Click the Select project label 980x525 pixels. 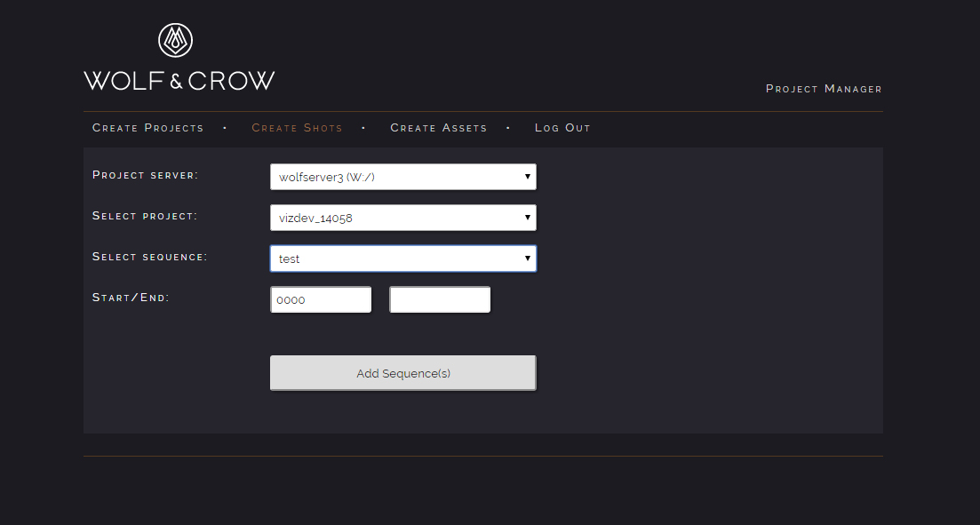click(145, 216)
